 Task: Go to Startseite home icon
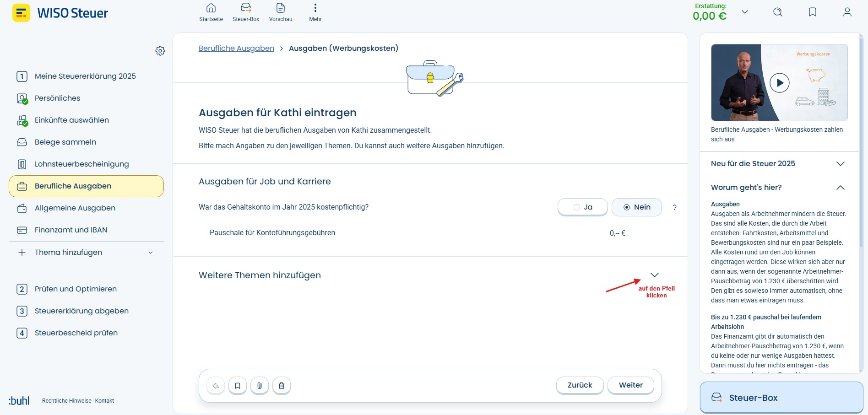[x=211, y=12]
